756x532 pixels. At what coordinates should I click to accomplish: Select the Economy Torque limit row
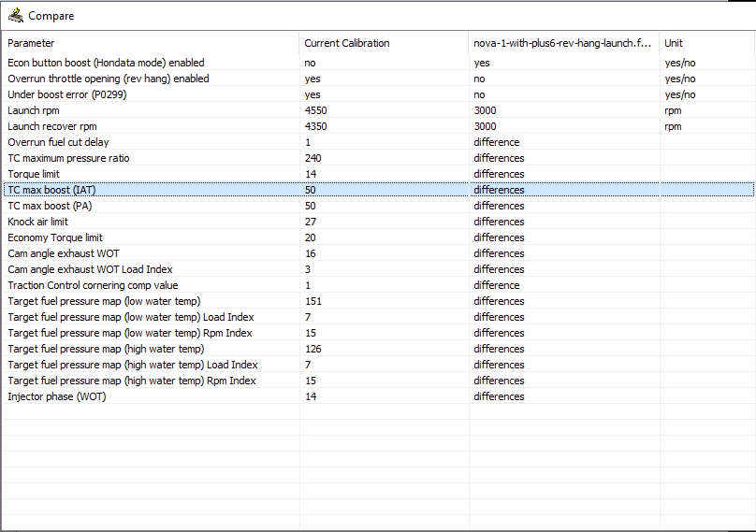(379, 237)
